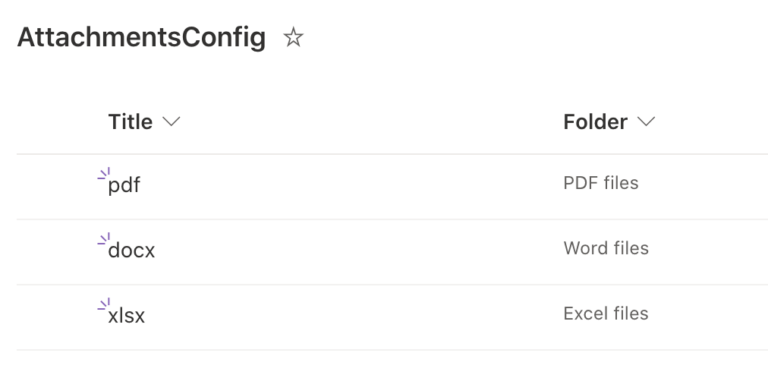The image size is (768, 375).
Task: Click the new-item sparkle icon beside docx
Action: 104,239
